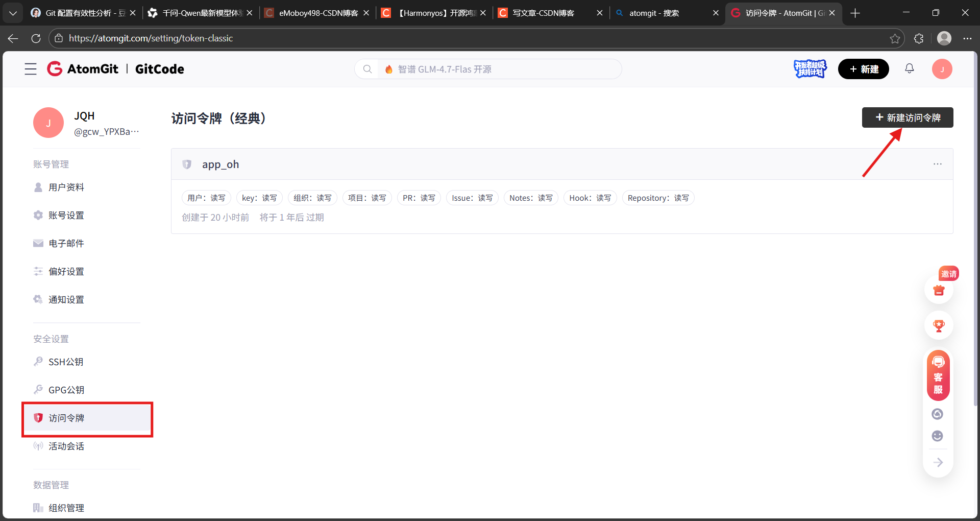Open the hamburger menu beside AtomGit logo
The image size is (980, 521).
tap(31, 69)
